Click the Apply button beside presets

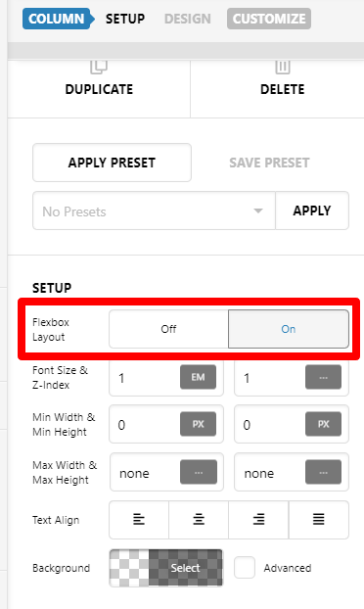[x=312, y=211]
